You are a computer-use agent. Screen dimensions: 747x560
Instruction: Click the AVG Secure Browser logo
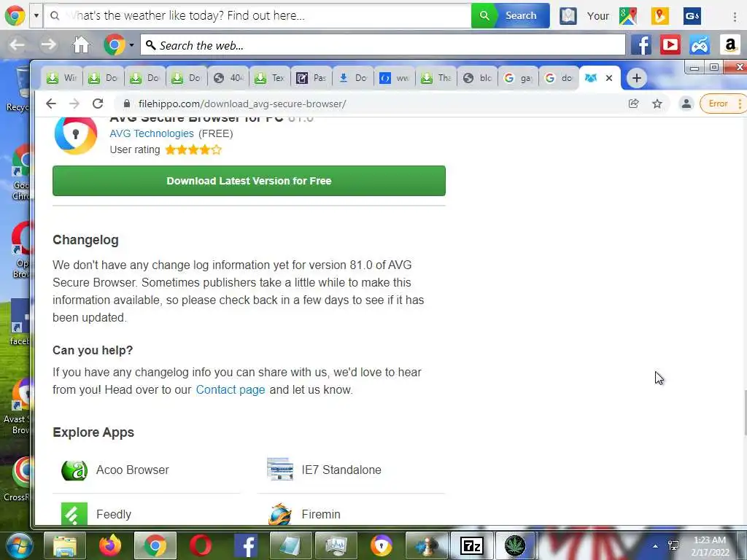click(x=76, y=135)
